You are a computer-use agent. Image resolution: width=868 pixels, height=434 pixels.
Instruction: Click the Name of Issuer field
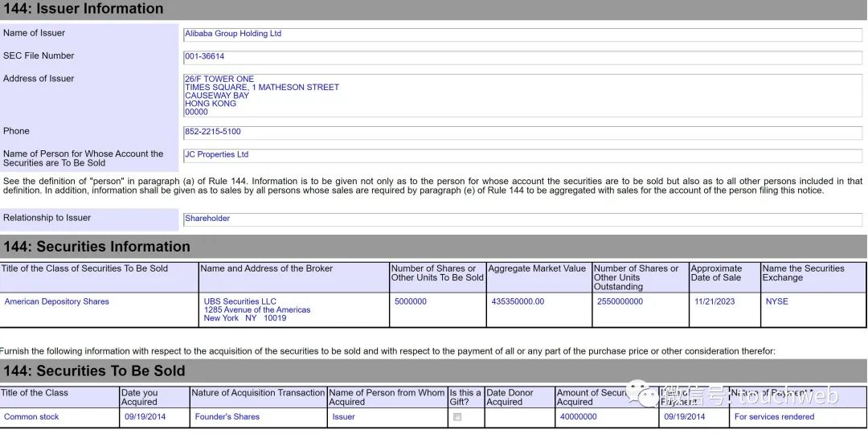(522, 35)
